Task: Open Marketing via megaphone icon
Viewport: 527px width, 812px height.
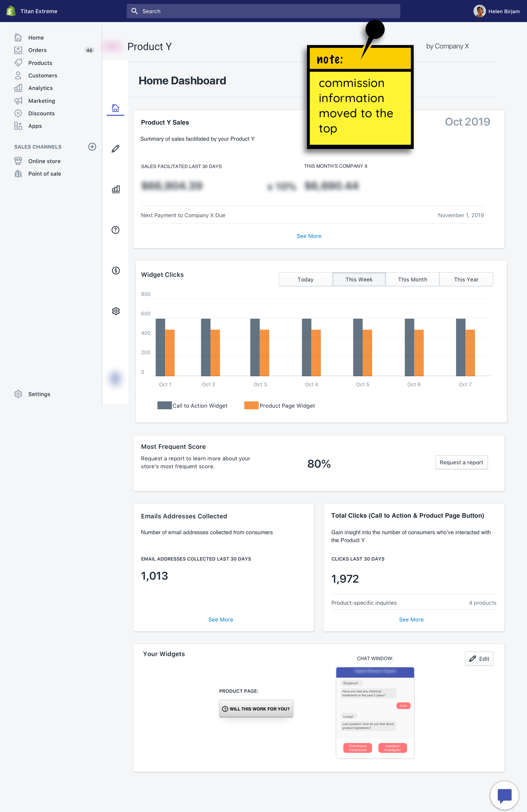Action: point(18,101)
